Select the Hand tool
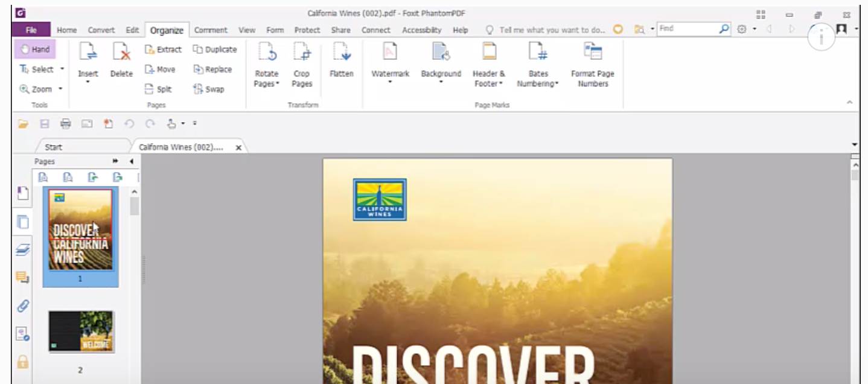The image size is (868, 384). (x=35, y=50)
